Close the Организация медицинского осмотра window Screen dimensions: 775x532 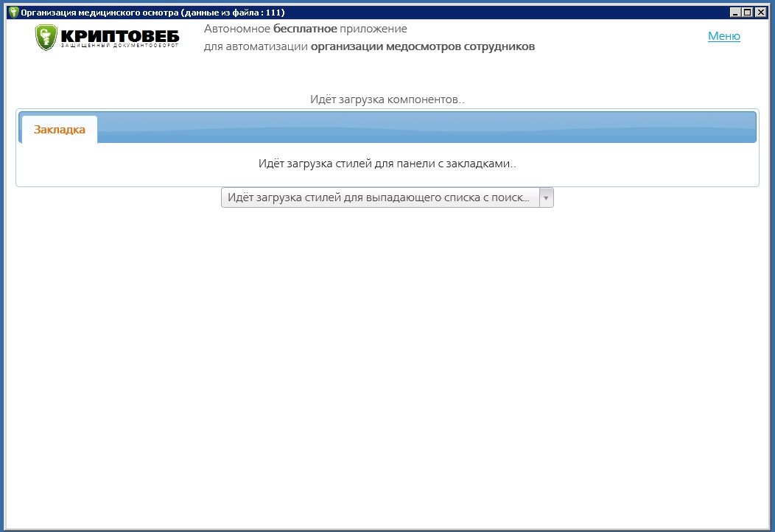[x=761, y=13]
